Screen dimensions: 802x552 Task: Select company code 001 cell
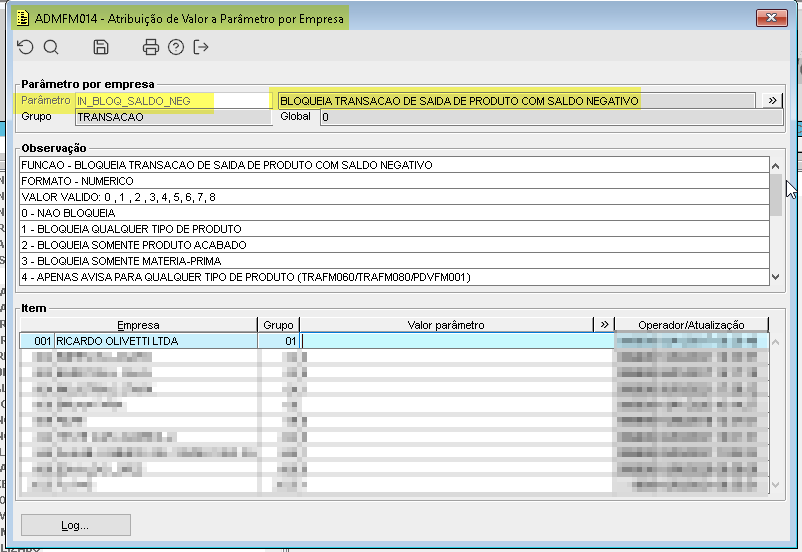37,341
